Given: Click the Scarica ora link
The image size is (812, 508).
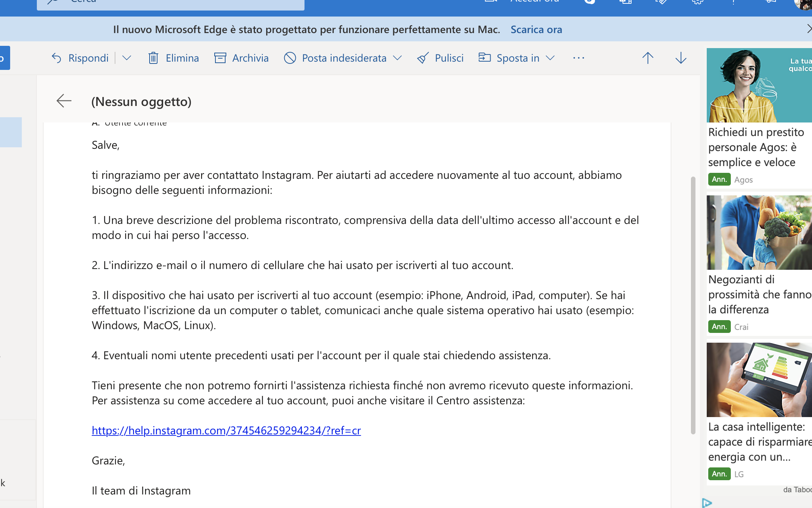Looking at the screenshot, I should point(536,29).
